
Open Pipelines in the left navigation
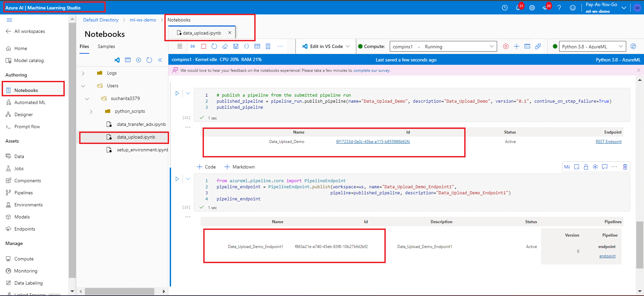(x=23, y=193)
